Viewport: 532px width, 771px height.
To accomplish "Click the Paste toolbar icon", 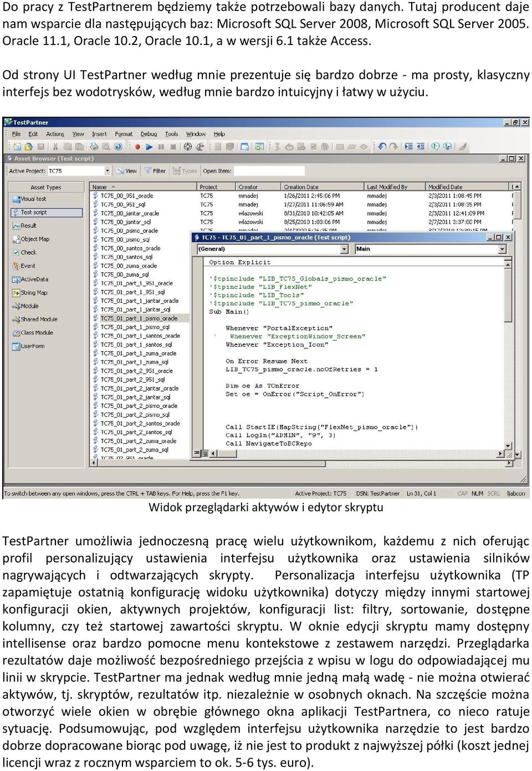I will click(80, 147).
